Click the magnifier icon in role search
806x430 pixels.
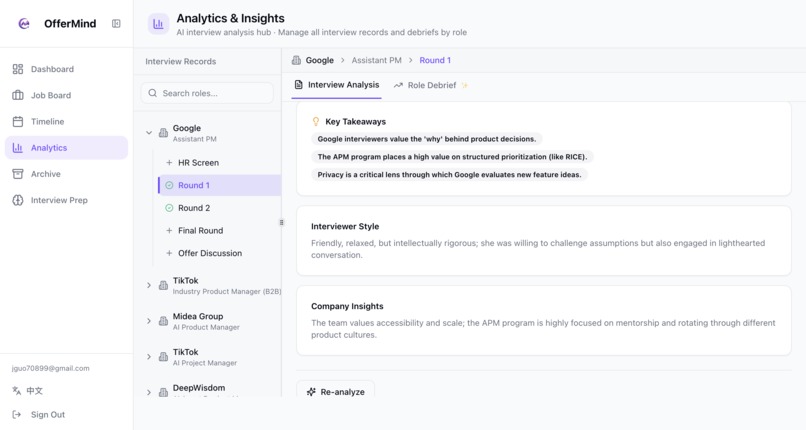(153, 93)
